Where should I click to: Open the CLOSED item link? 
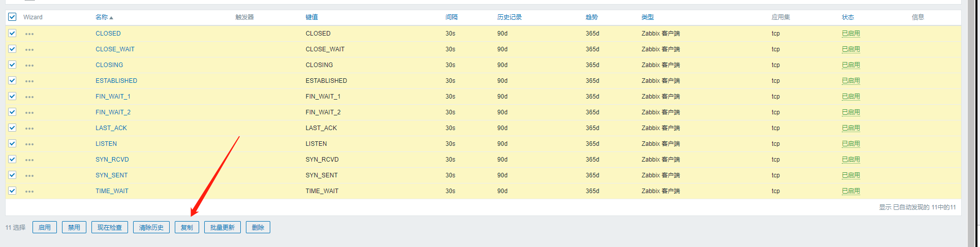point(108,34)
